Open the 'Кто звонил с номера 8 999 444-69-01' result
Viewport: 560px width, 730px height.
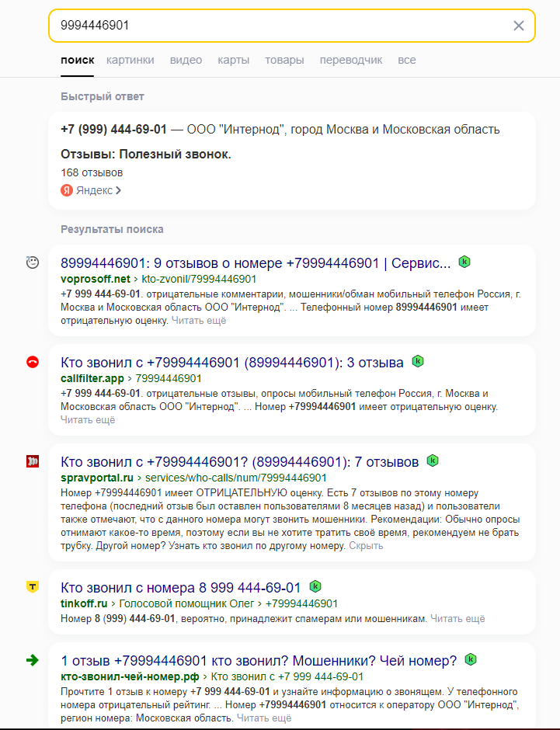(180, 587)
